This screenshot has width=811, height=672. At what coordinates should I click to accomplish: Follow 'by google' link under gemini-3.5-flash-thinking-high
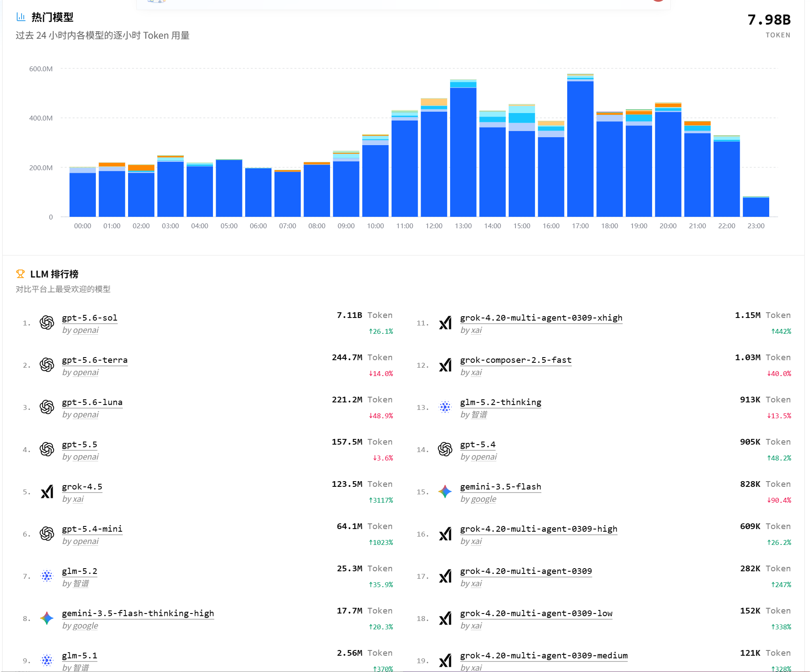[80, 626]
